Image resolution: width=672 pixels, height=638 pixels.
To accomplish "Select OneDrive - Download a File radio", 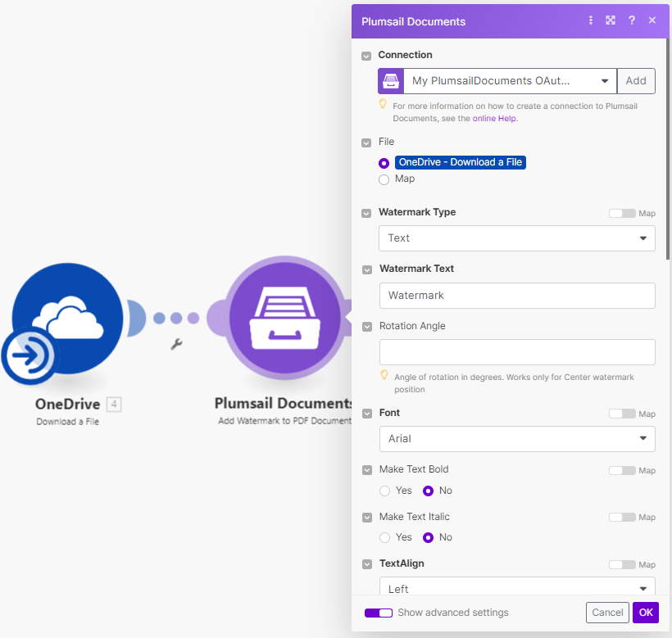I will coord(384,163).
